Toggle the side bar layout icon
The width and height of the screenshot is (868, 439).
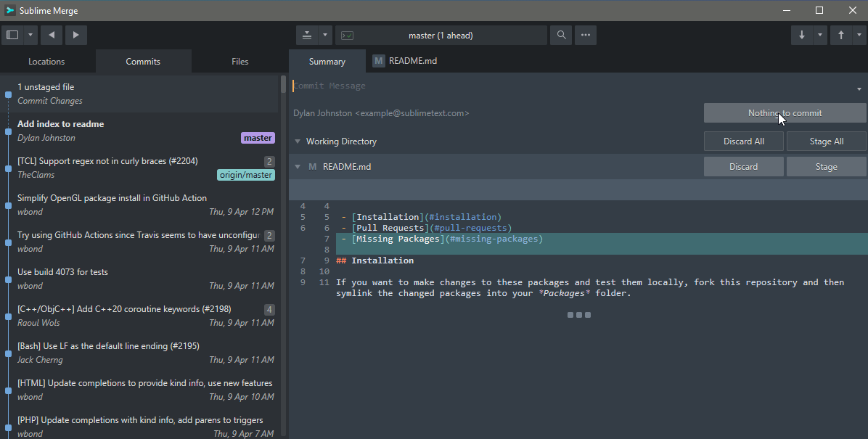coord(12,35)
